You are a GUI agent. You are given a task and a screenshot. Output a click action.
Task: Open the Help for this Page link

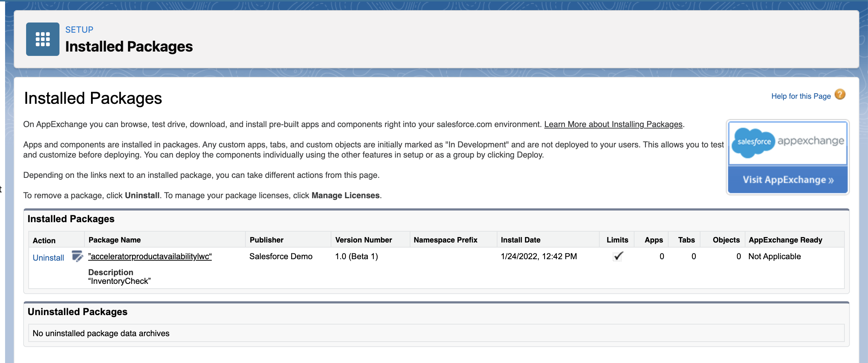(801, 96)
